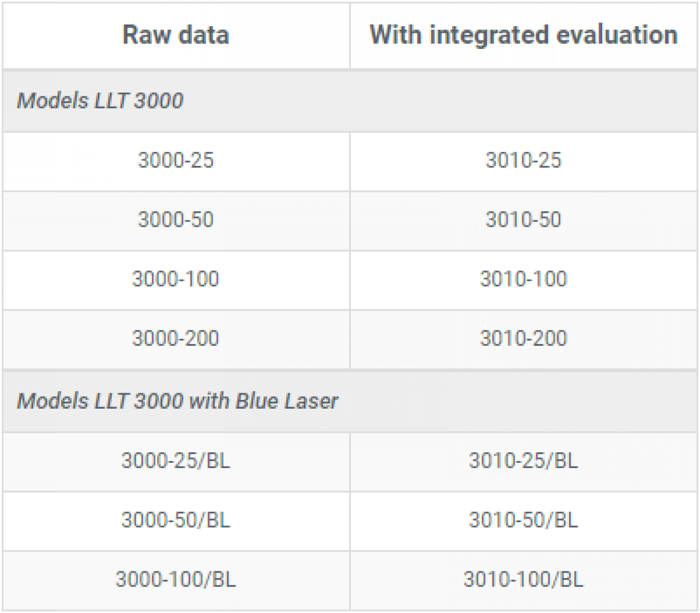Click the 3000-50 model entry
The image size is (700, 613).
(175, 220)
